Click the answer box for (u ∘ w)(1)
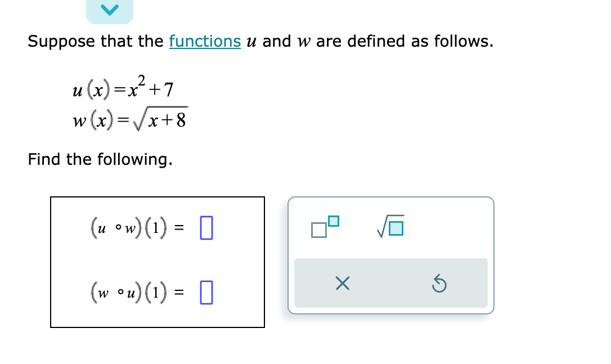Image resolution: width=611 pixels, height=364 pixels. 206,227
